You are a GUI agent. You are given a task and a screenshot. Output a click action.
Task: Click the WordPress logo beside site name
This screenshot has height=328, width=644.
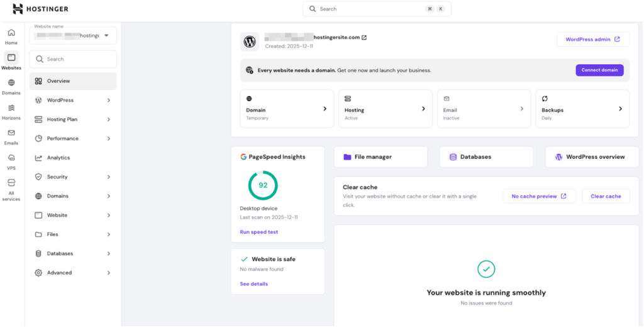point(250,41)
